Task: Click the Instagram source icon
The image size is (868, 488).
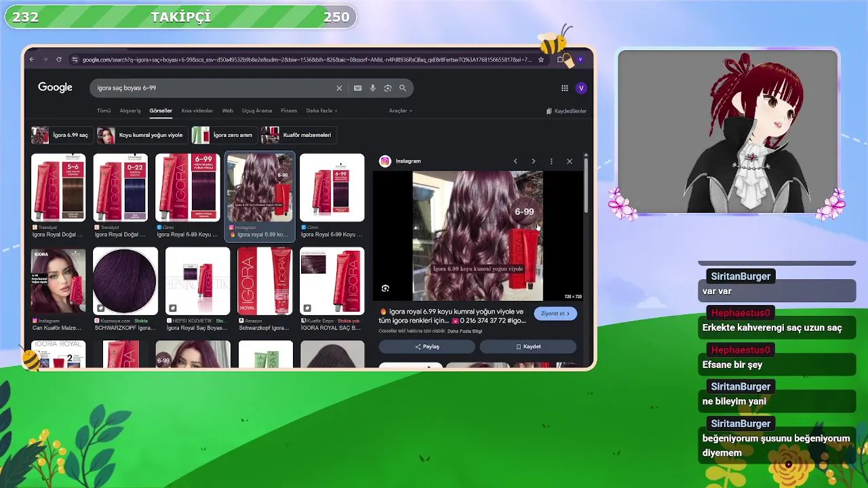Action: click(385, 161)
